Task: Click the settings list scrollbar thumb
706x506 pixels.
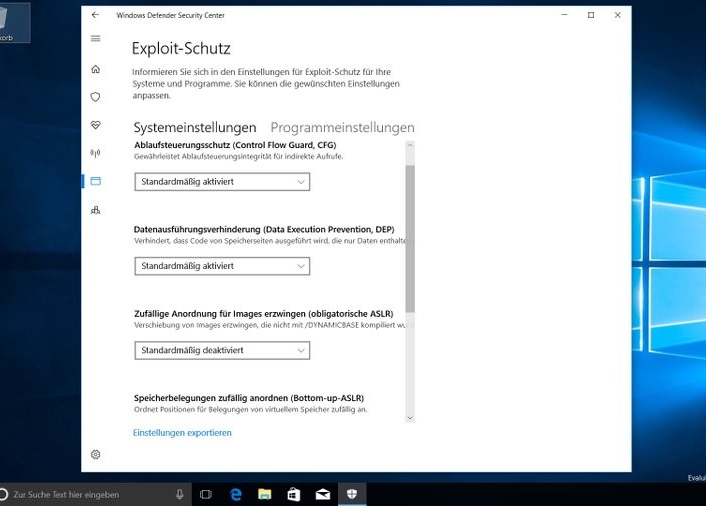Action: pyautogui.click(x=410, y=238)
